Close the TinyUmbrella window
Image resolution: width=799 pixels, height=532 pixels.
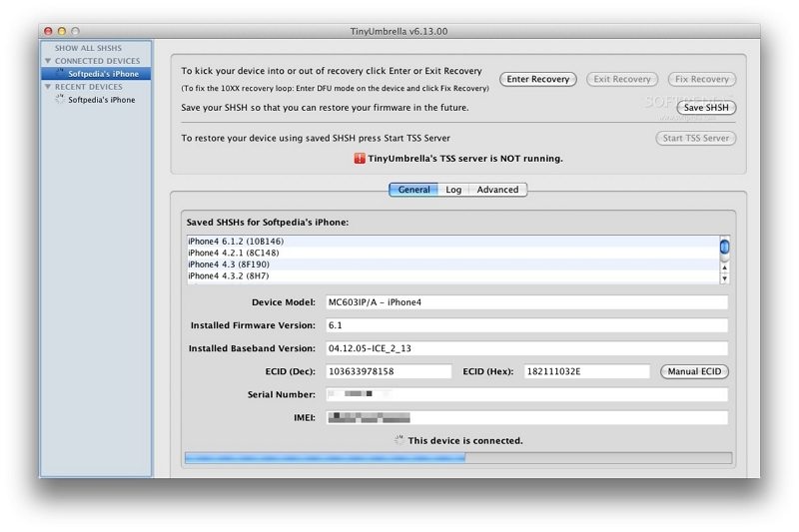pyautogui.click(x=48, y=31)
